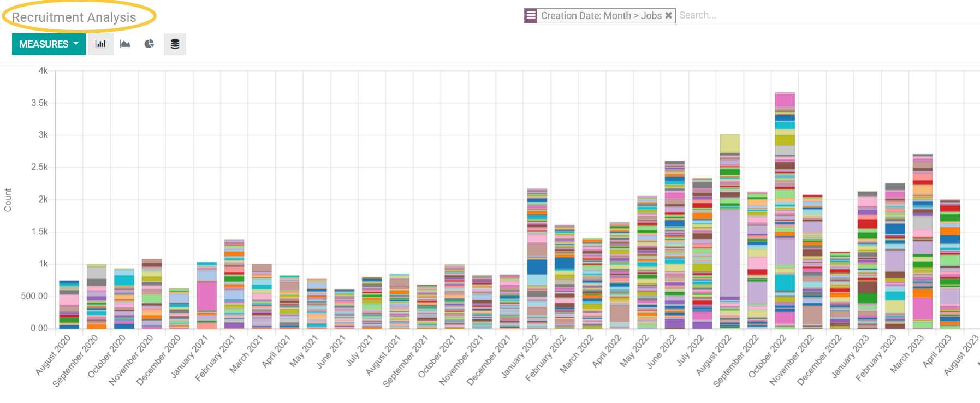980x403 pixels.
Task: Open the MEASURES dropdown
Action: (x=49, y=44)
